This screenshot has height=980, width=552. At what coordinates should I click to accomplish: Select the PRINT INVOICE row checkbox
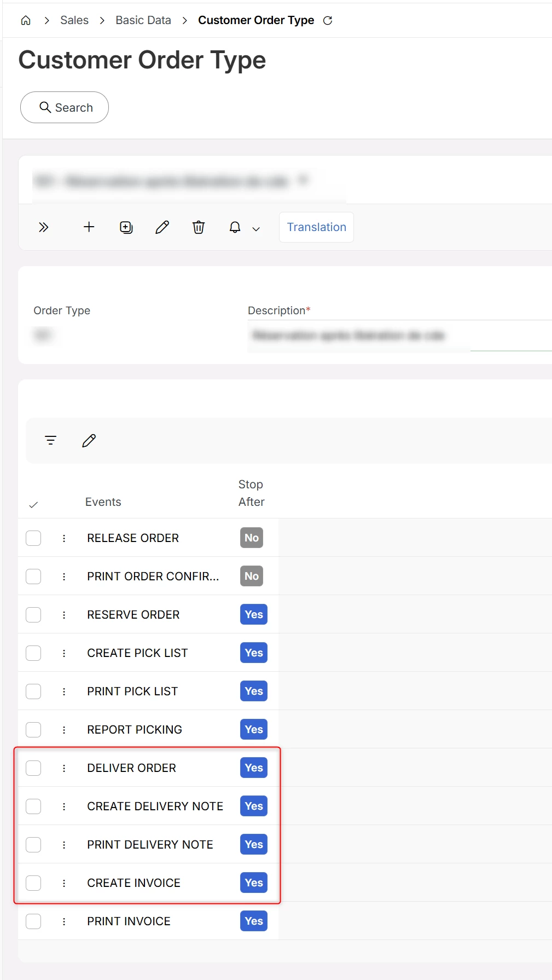33,921
